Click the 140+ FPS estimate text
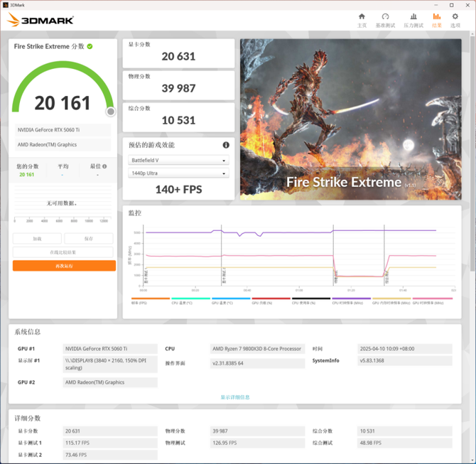Viewport: 476px width, 464px height. 178,190
